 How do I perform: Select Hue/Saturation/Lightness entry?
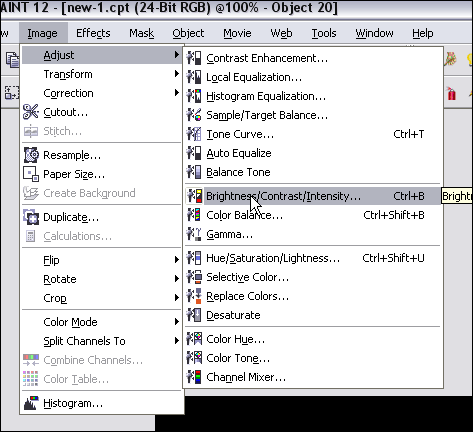(313, 258)
